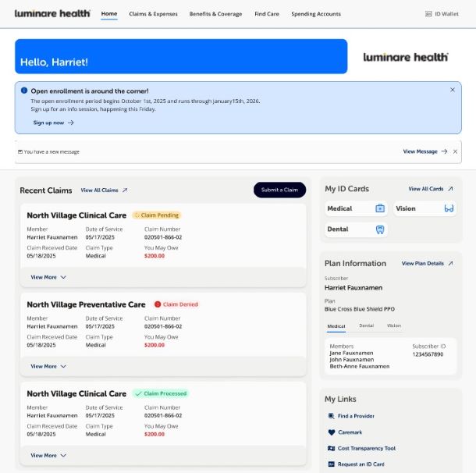Click the Find a Provider icon
The height and width of the screenshot is (473, 476).
click(x=332, y=416)
